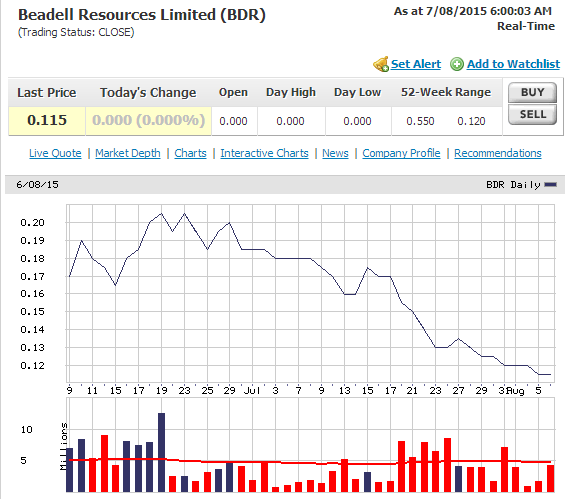Open the Recommendations link
Screen dimensions: 566x499
click(x=498, y=153)
